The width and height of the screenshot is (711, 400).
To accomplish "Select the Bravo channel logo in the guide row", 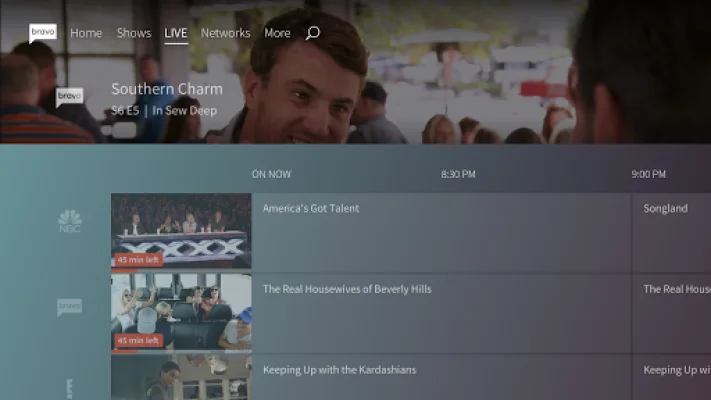I will [69, 307].
